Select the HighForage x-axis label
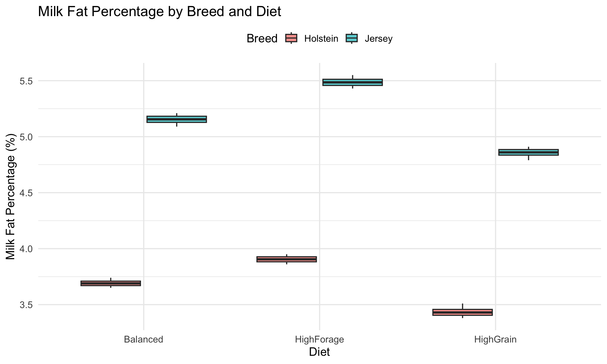The height and width of the screenshot is (364, 607). (319, 340)
